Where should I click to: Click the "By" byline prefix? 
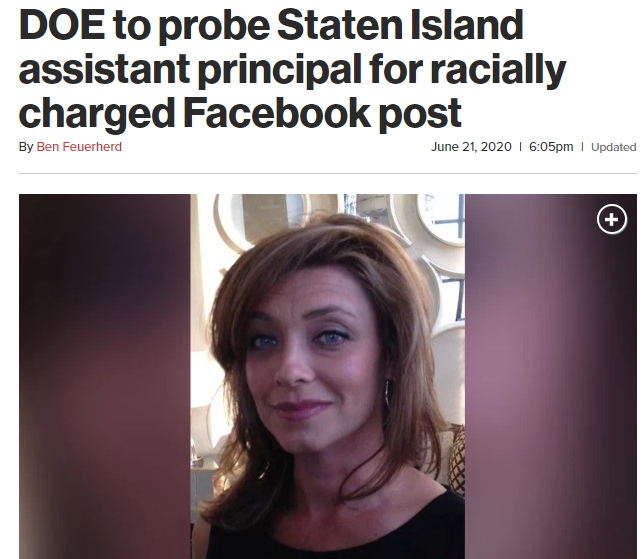pyautogui.click(x=26, y=147)
